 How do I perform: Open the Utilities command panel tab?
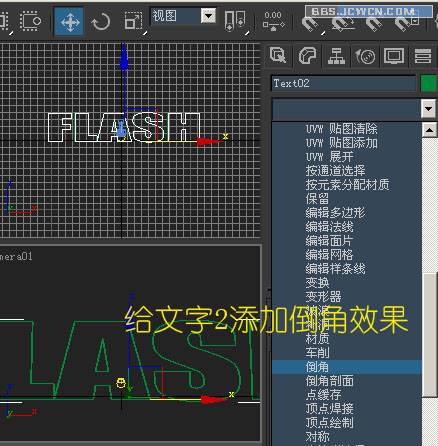423,55
